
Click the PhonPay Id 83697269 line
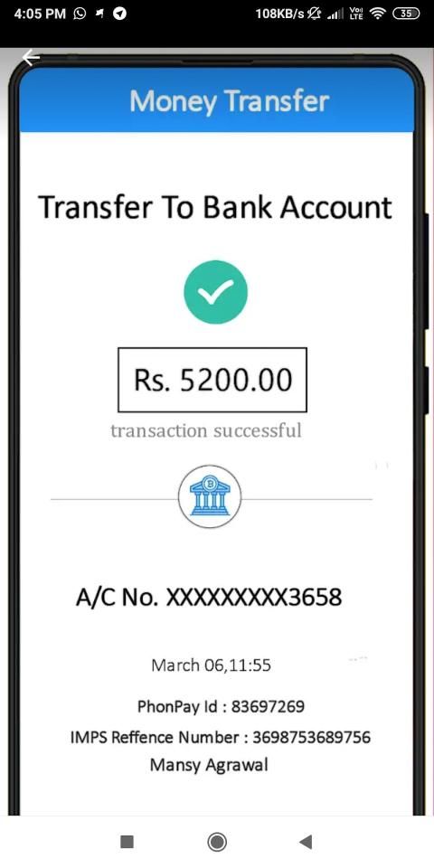(221, 706)
